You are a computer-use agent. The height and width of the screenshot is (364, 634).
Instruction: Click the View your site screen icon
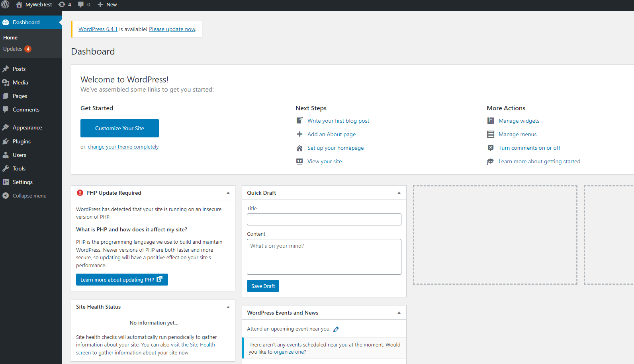[299, 161]
